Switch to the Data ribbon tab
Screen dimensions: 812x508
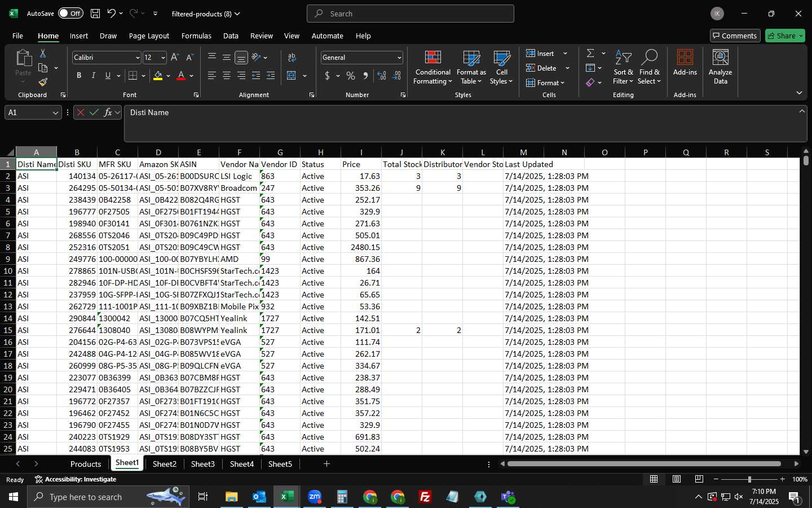click(231, 36)
